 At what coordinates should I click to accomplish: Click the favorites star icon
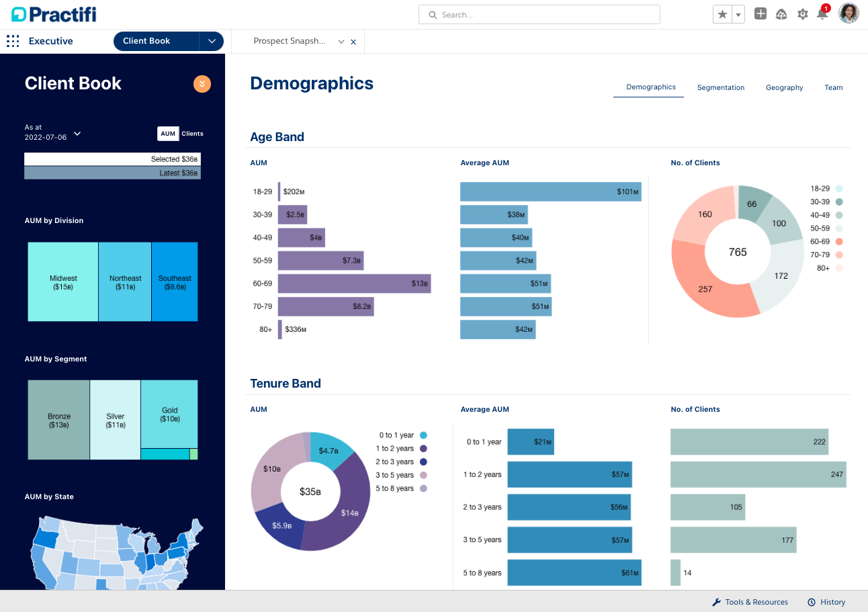click(722, 14)
